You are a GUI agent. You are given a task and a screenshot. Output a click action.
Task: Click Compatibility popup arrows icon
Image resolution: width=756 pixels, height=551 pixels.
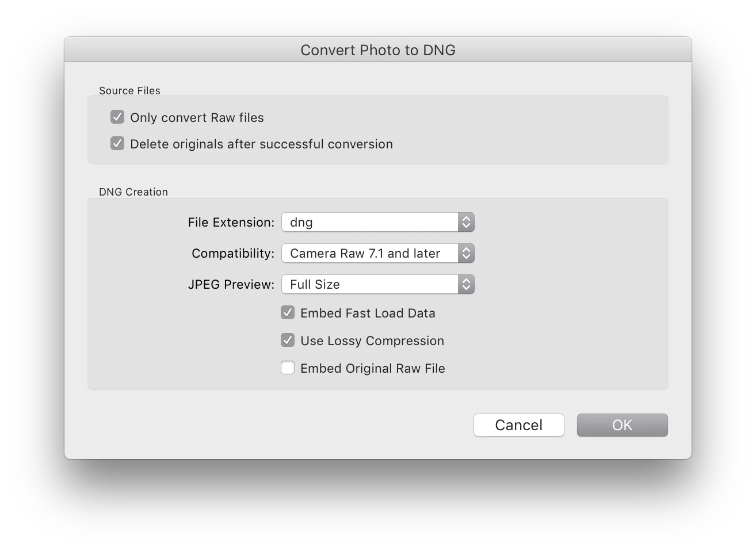[x=467, y=254]
